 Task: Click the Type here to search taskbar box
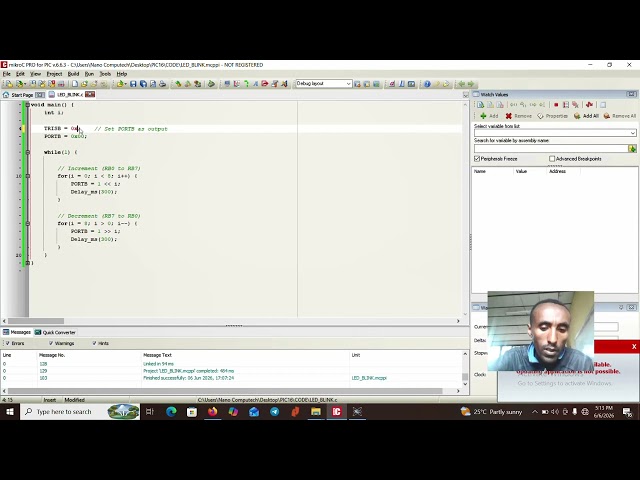pyautogui.click(x=80, y=412)
